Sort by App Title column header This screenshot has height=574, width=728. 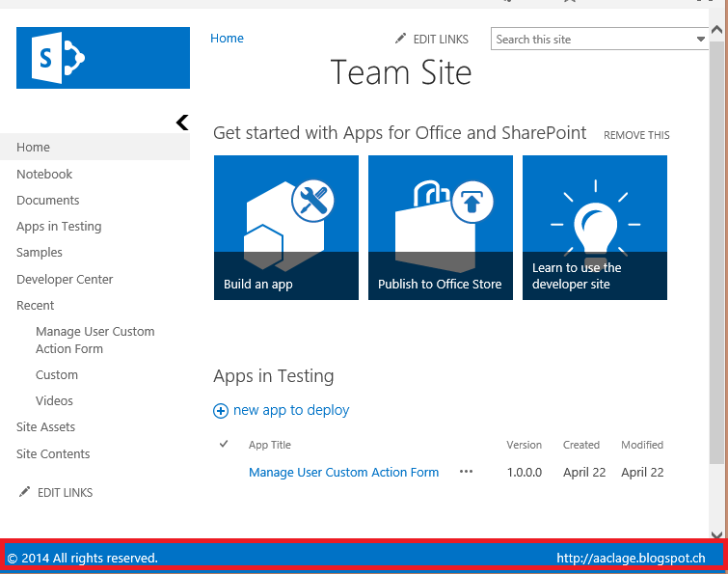[270, 445]
